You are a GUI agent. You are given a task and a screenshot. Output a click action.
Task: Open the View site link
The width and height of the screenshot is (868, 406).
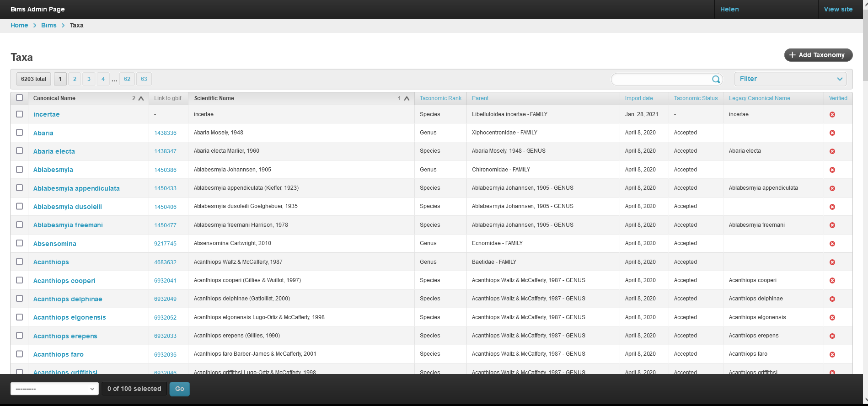[838, 9]
